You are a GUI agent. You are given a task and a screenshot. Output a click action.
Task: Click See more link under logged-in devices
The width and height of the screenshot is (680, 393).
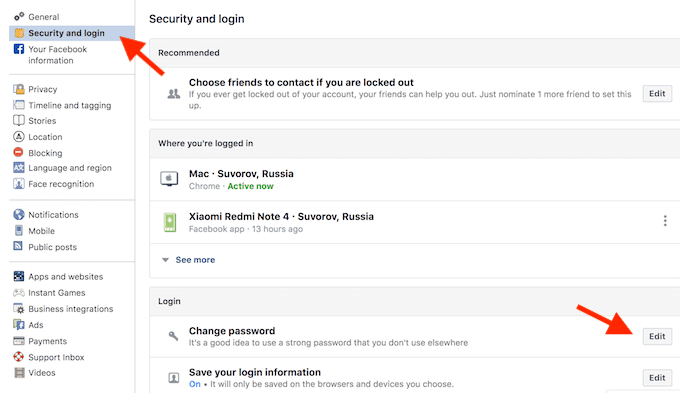point(195,260)
